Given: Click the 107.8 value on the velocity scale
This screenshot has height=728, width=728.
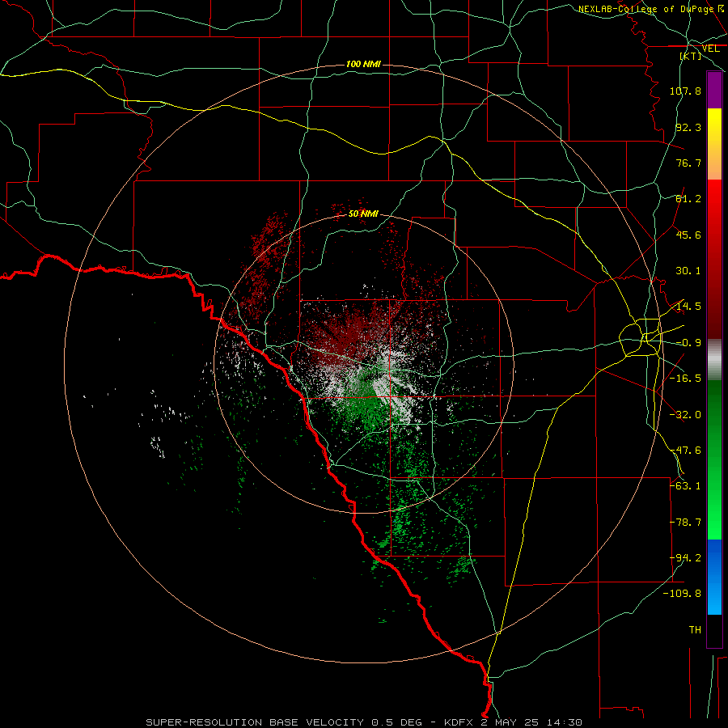Looking at the screenshot, I should coord(685,91).
